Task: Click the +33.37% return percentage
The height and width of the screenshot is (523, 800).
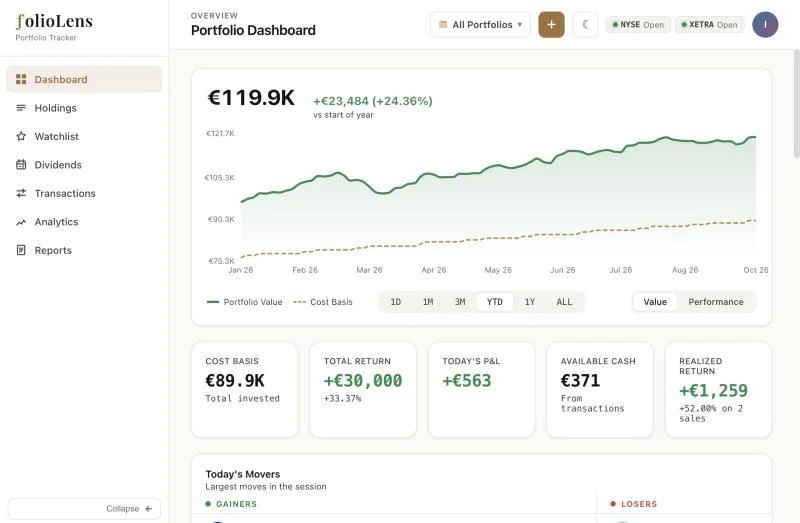Action: pos(342,398)
